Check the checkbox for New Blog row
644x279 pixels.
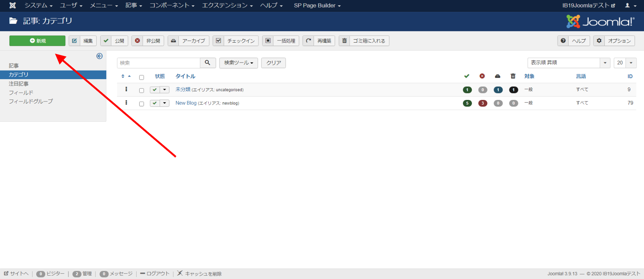[141, 104]
